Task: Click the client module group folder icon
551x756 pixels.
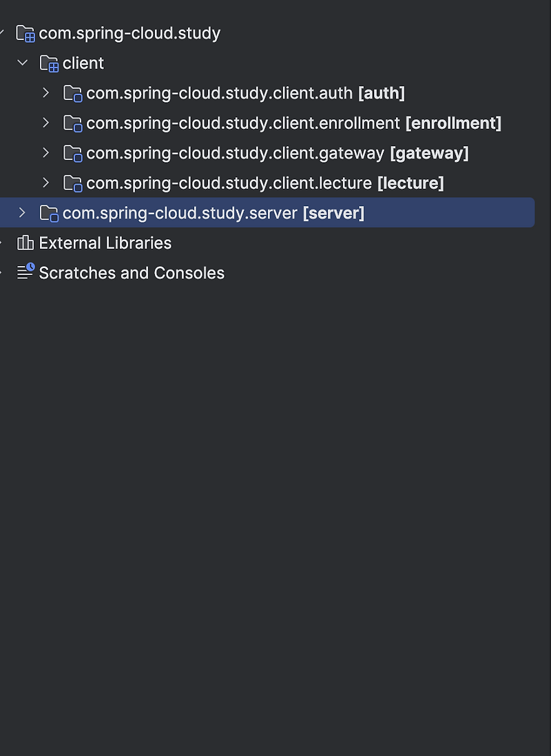Action: (x=50, y=63)
